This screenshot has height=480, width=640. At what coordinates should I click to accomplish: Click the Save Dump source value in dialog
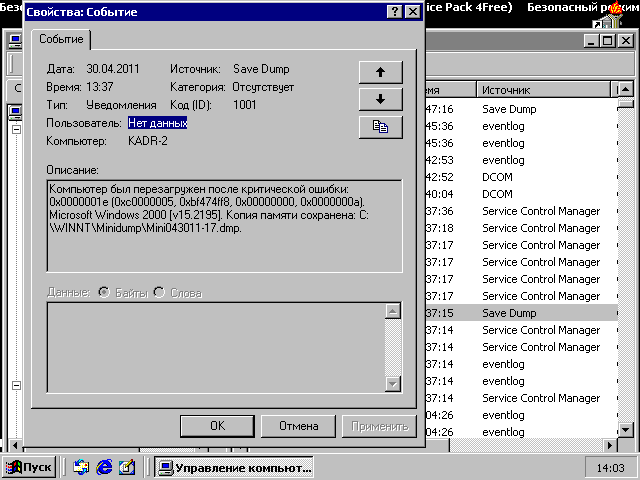(261, 69)
